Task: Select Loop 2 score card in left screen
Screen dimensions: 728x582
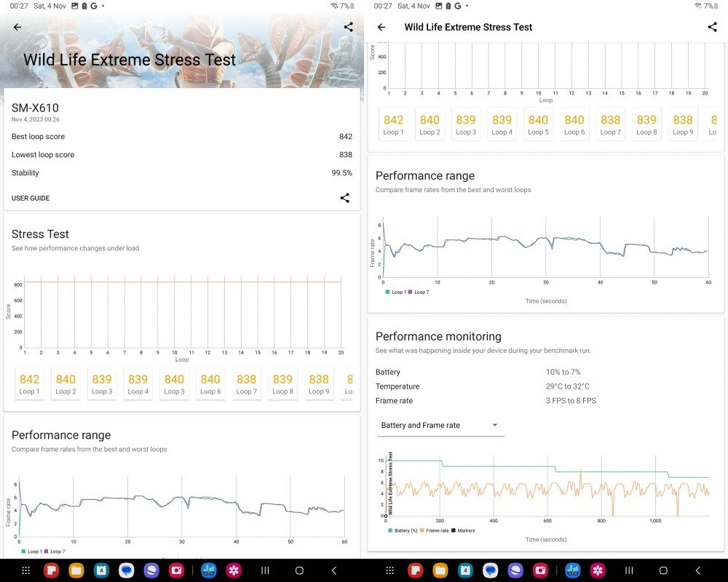Action: pos(66,384)
